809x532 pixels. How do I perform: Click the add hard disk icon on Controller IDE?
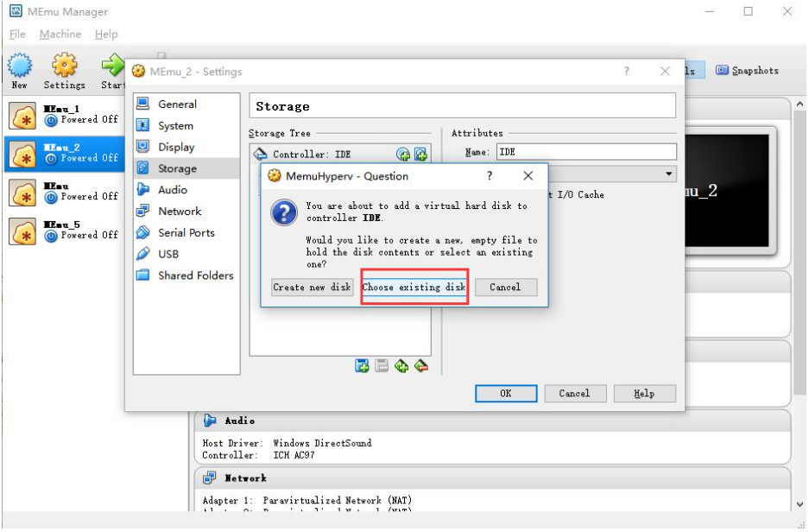[420, 155]
